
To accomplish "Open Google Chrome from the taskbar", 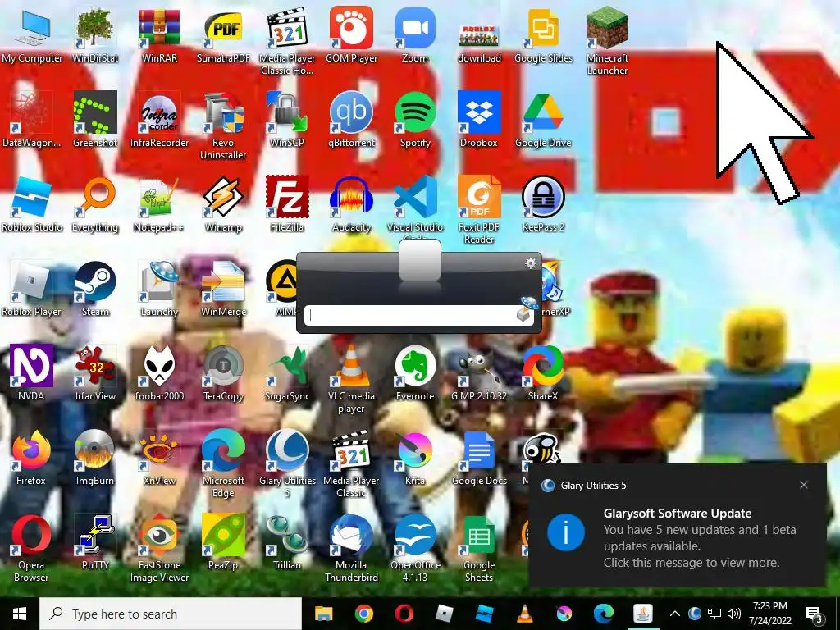I will (x=363, y=614).
